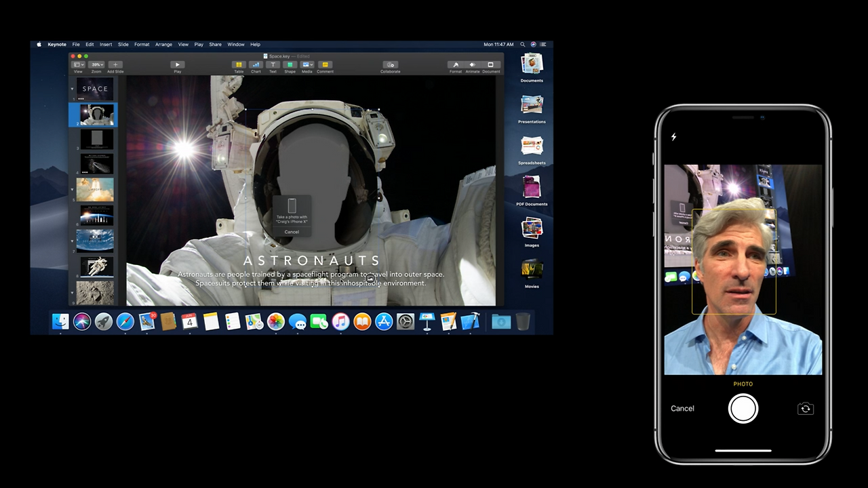Insert a Table from the toolbar

pos(239,64)
